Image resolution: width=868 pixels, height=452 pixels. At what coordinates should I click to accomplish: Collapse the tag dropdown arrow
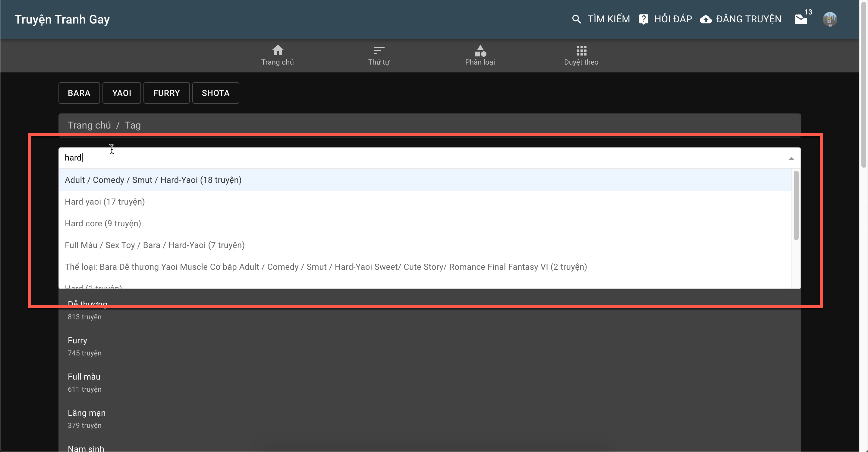click(x=791, y=158)
